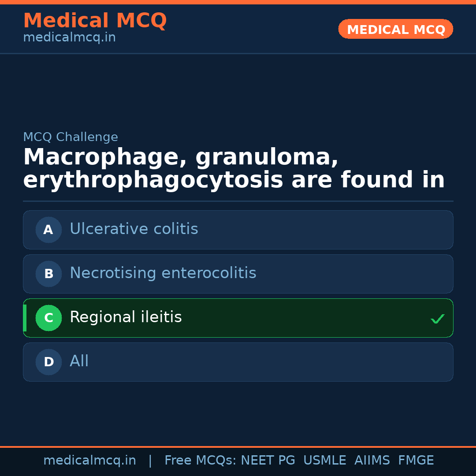Select the circular A badge icon

click(x=48, y=230)
